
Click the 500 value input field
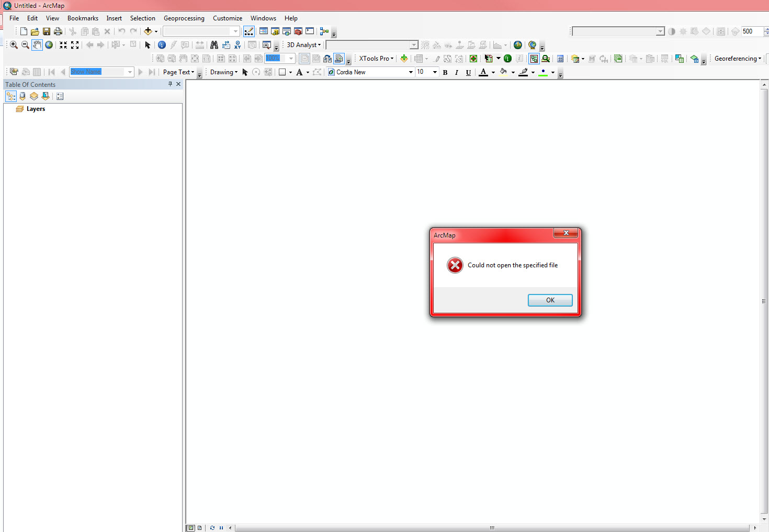[752, 31]
